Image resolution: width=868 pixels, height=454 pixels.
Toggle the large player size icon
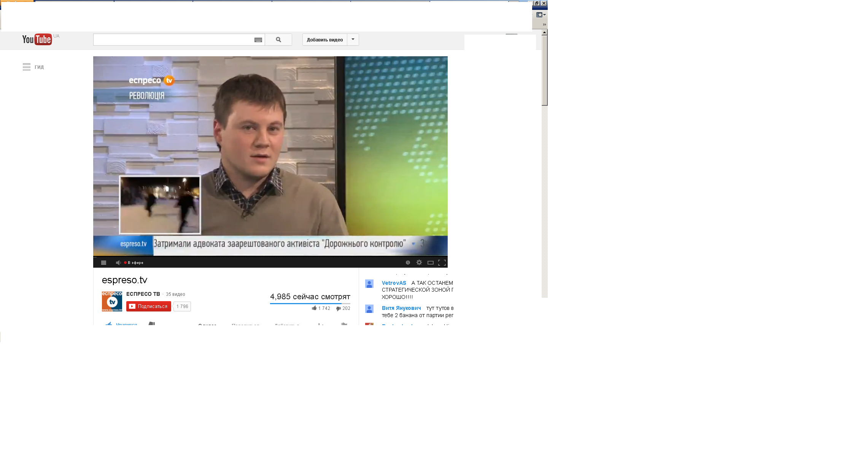[431, 263]
